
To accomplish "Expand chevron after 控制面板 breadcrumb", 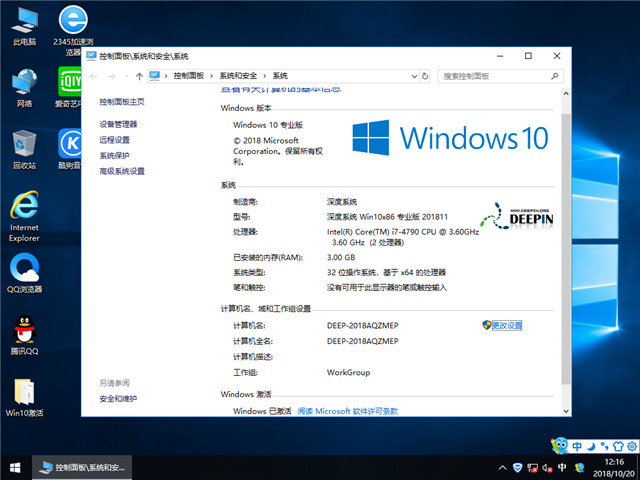I will tap(211, 76).
